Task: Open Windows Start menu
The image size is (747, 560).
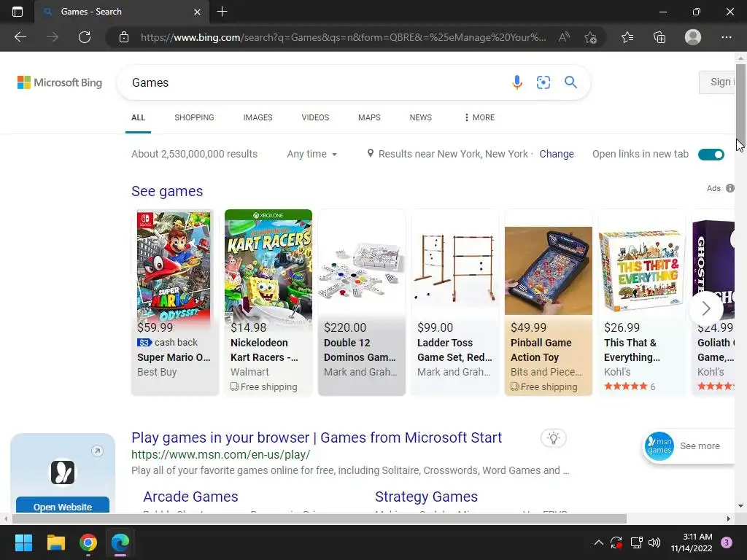Action: [23, 542]
